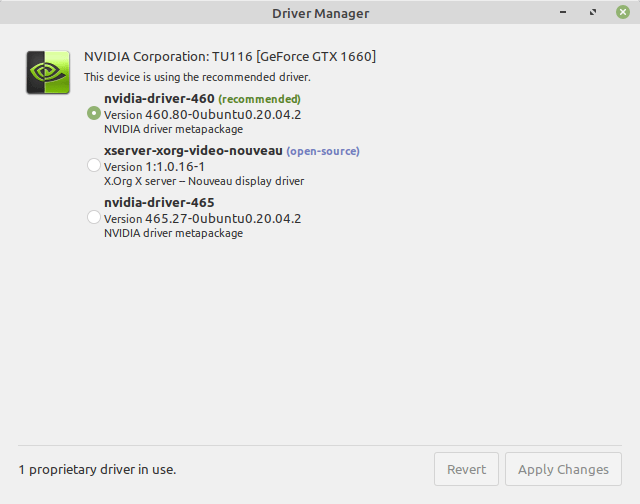Maximize the Driver Manager window
The width and height of the screenshot is (640, 504).
click(593, 12)
